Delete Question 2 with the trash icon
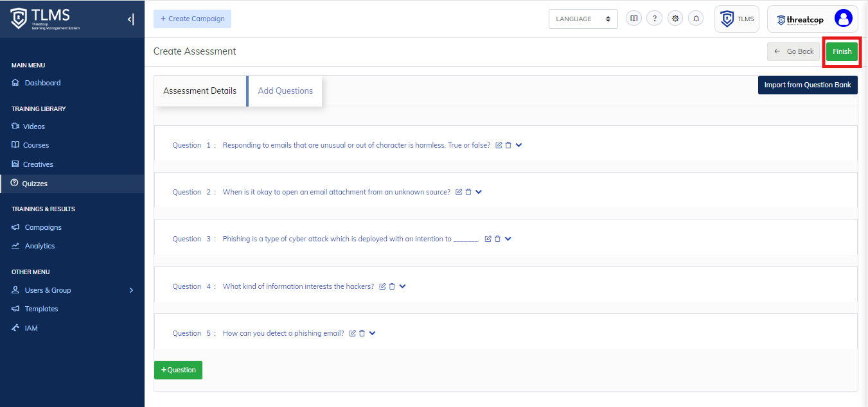Image resolution: width=868 pixels, height=407 pixels. pyautogui.click(x=468, y=192)
